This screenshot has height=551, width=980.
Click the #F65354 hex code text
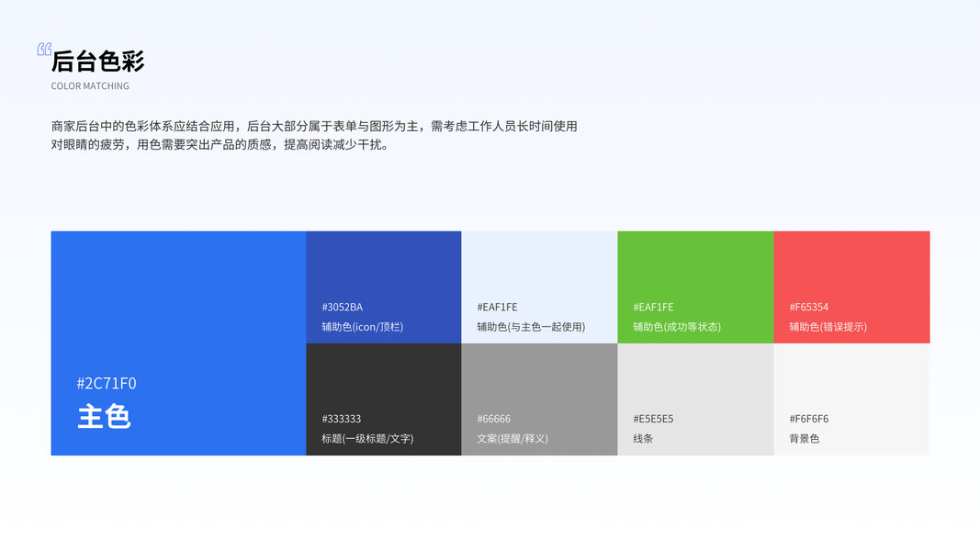pyautogui.click(x=809, y=307)
